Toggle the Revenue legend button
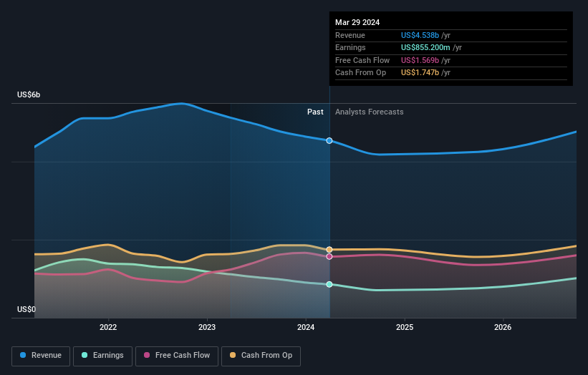Image resolution: width=588 pixels, height=375 pixels. [x=41, y=356]
